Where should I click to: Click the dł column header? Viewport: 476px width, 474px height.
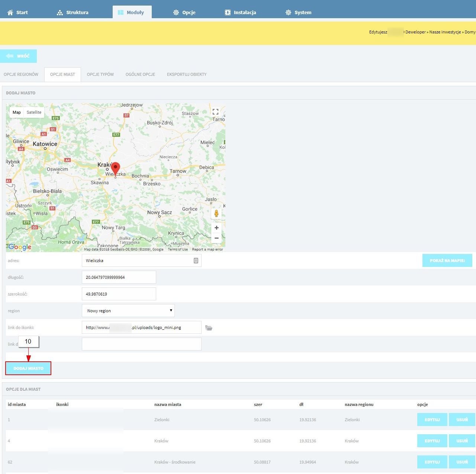pos(301,404)
